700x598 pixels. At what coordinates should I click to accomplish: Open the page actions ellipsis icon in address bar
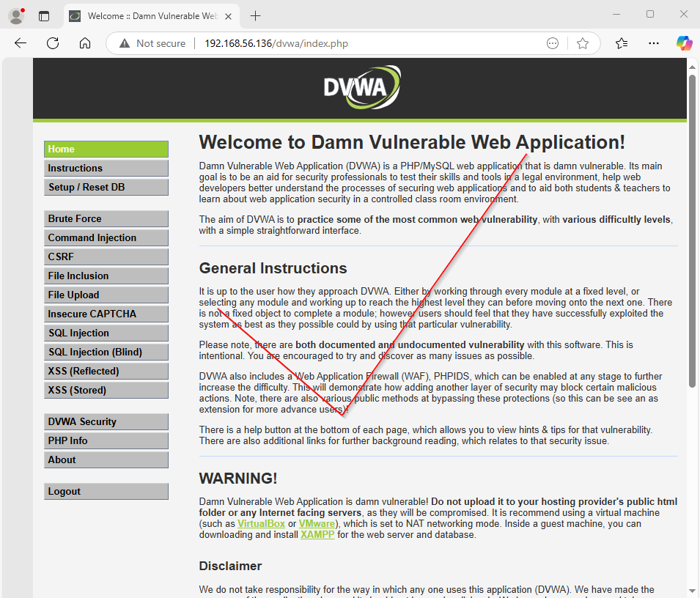pyautogui.click(x=553, y=43)
